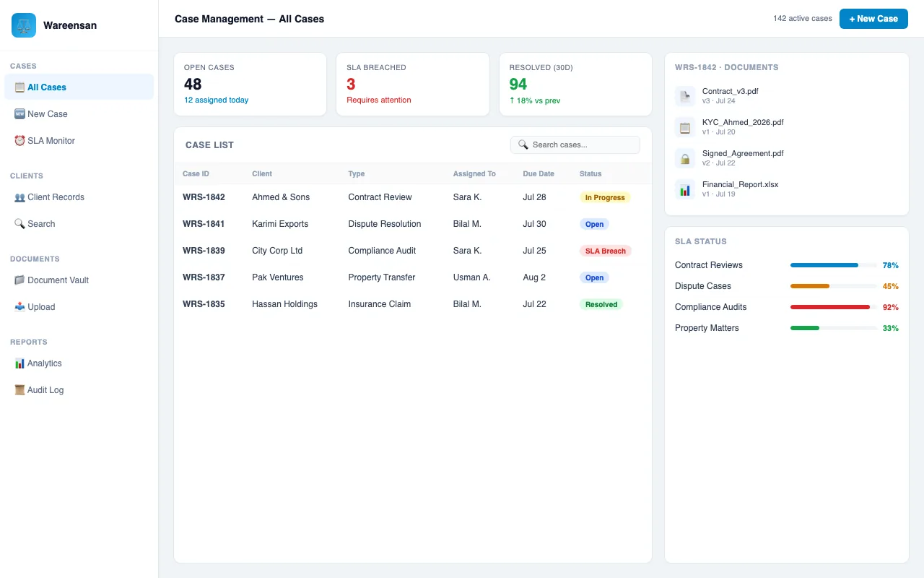Click the Upload tray icon
The width and height of the screenshot is (924, 578).
point(19,307)
